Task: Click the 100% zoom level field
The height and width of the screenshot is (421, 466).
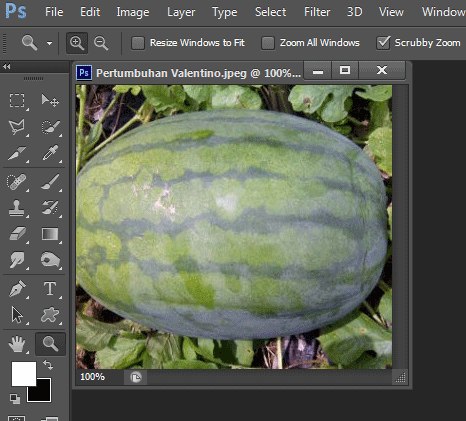Action: pos(93,377)
